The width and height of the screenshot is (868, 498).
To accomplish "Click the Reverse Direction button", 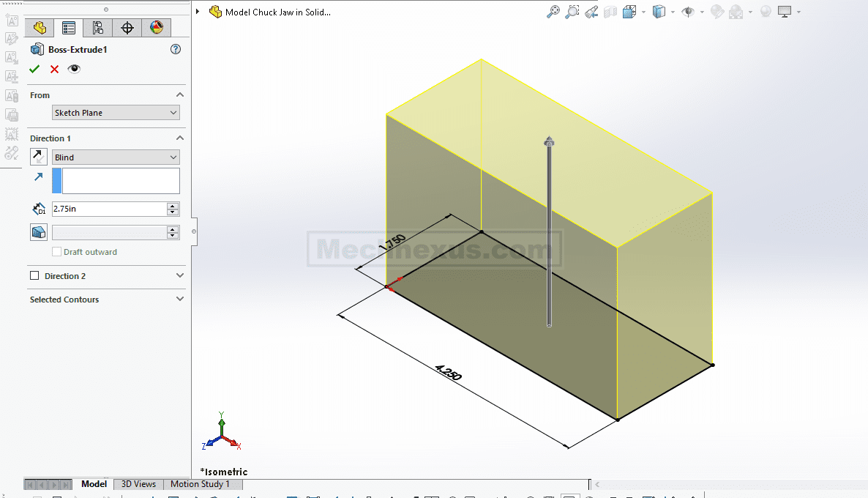I will pyautogui.click(x=38, y=157).
